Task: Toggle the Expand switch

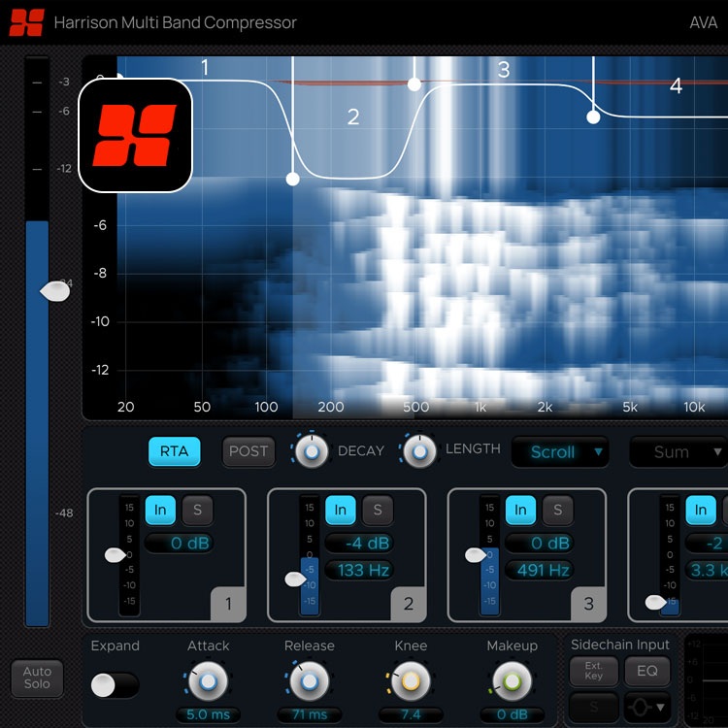Action: (x=115, y=685)
